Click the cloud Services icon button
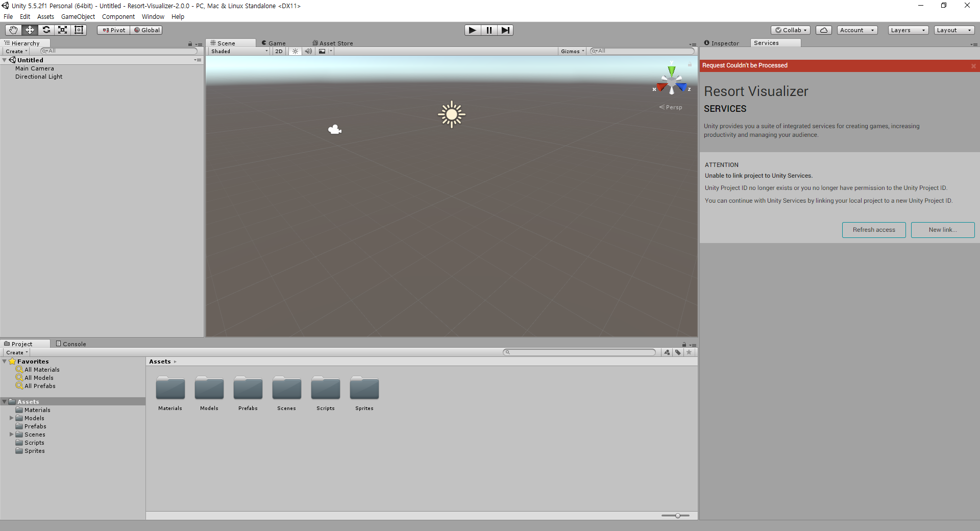 [824, 30]
